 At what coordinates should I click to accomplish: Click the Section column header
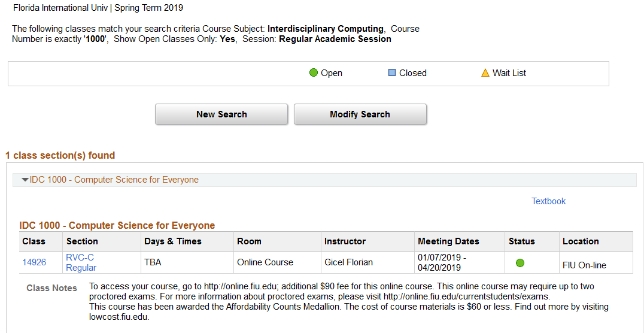(82, 241)
